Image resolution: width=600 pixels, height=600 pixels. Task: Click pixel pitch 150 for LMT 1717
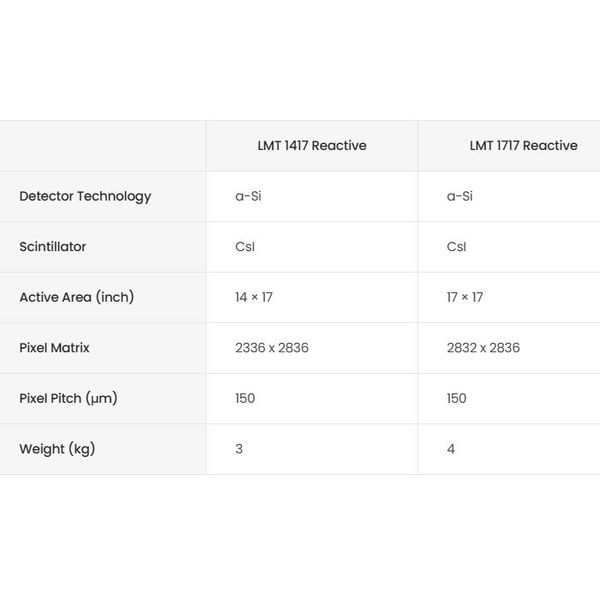point(456,398)
